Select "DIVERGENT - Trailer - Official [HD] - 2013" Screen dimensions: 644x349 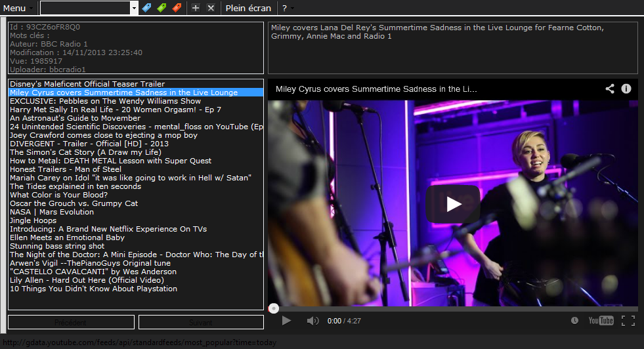[136, 144]
